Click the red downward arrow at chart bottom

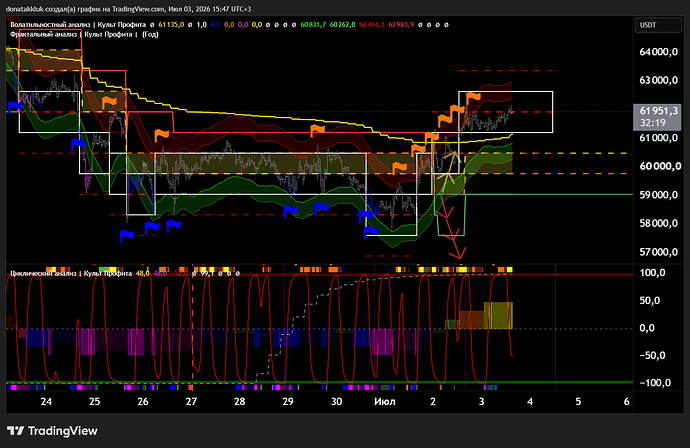point(457,252)
